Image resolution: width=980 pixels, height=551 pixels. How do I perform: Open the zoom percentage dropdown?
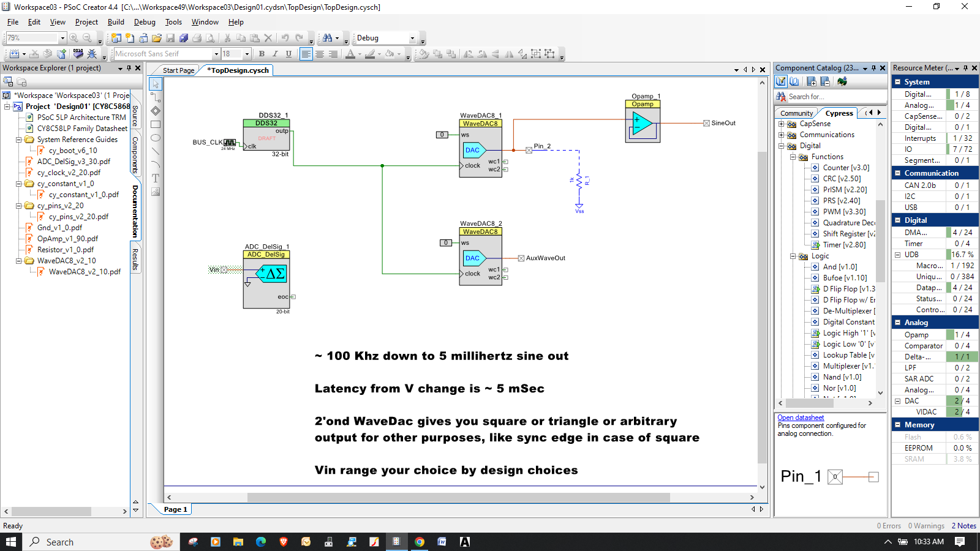click(62, 38)
